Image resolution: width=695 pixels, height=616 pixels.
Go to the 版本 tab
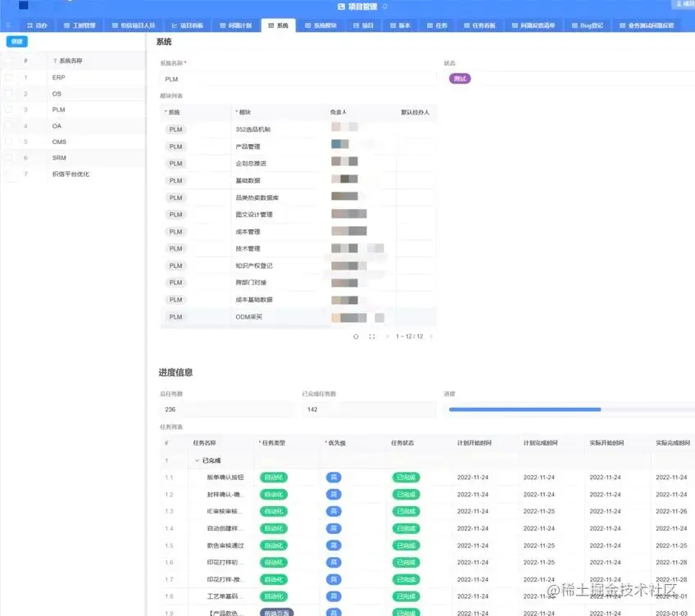coord(400,25)
